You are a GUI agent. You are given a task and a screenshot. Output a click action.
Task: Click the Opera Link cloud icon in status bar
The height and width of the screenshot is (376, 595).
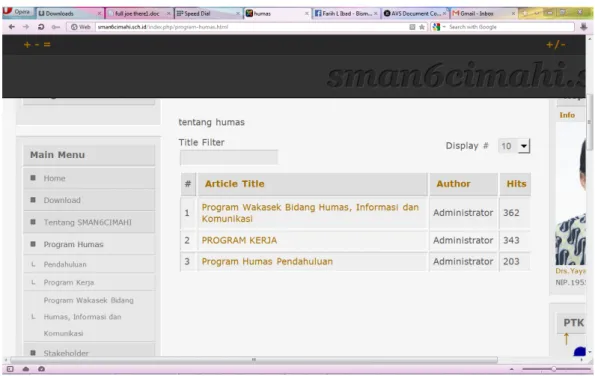click(x=26, y=369)
